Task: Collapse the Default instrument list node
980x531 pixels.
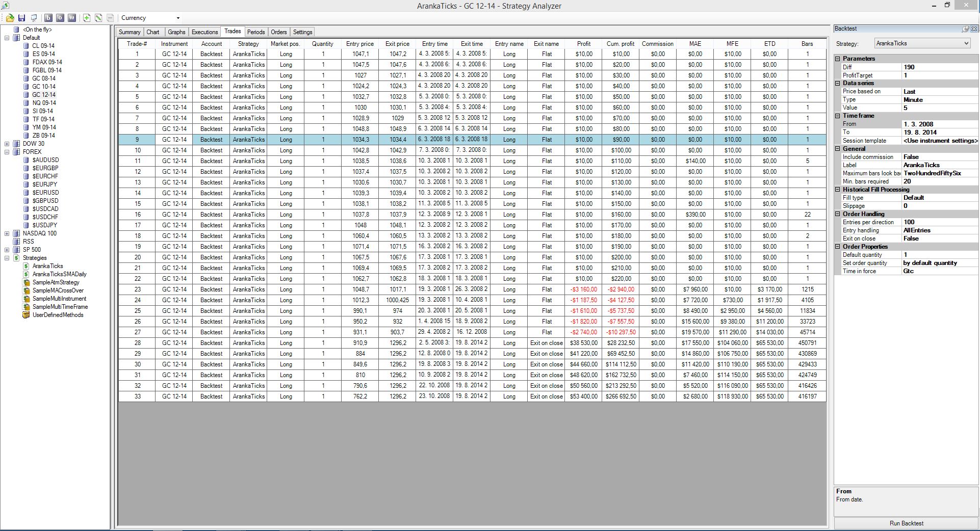Action: click(7, 38)
